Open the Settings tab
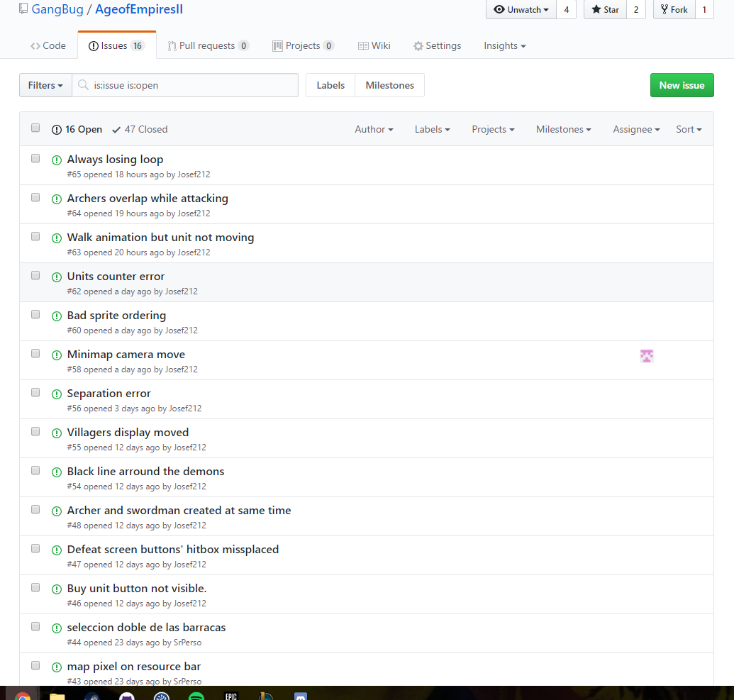This screenshot has width=734, height=700. [x=438, y=46]
